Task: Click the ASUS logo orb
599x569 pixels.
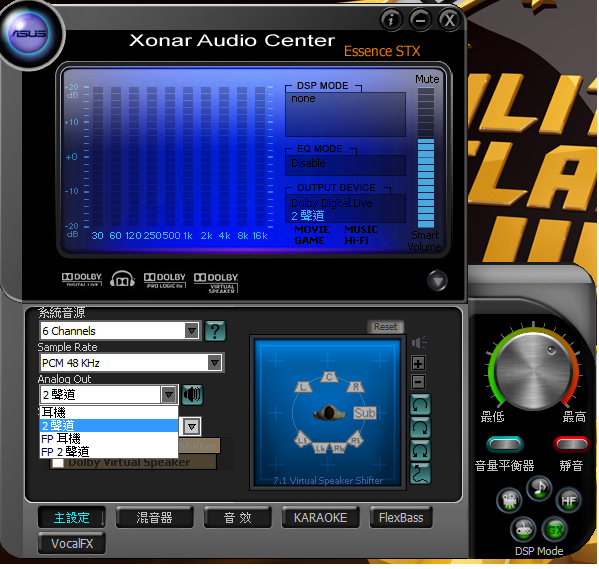Action: pos(29,33)
